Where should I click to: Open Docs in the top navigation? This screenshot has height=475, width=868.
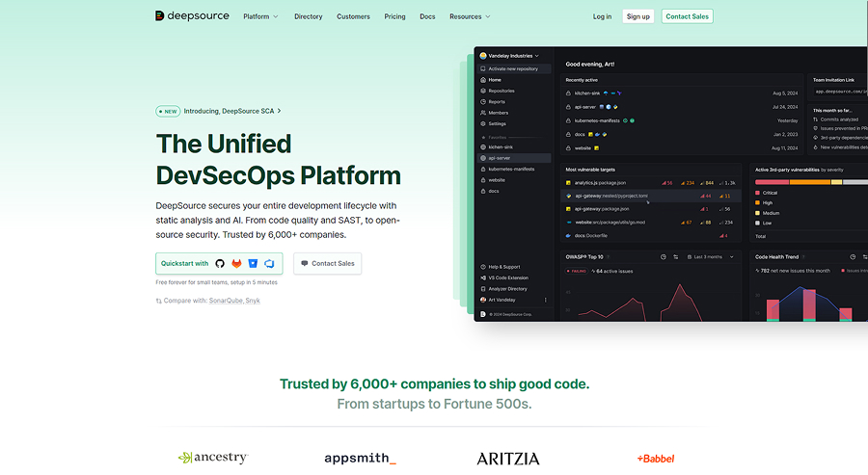click(x=427, y=16)
